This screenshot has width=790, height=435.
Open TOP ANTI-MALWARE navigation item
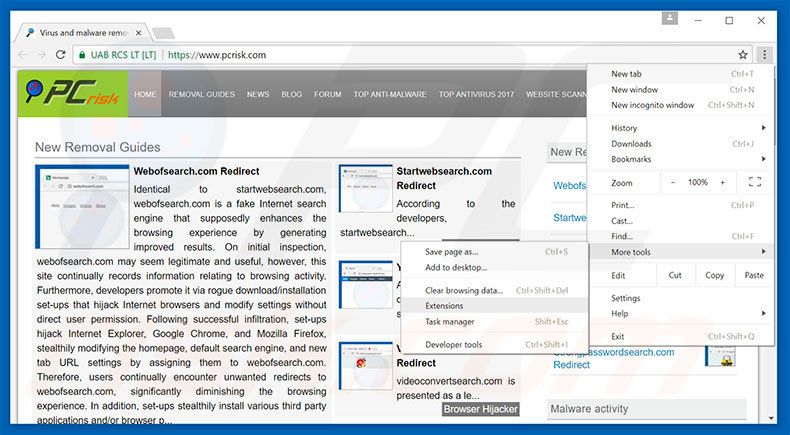coord(390,94)
